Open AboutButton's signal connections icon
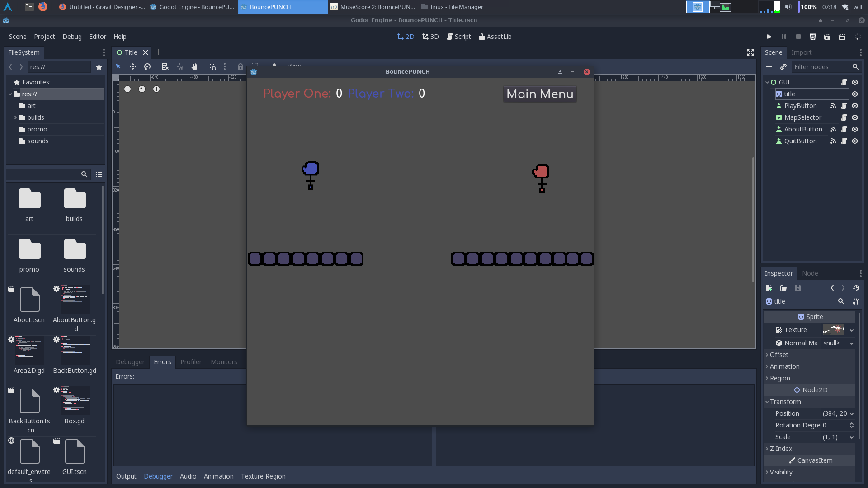This screenshot has height=488, width=868. coord(833,129)
